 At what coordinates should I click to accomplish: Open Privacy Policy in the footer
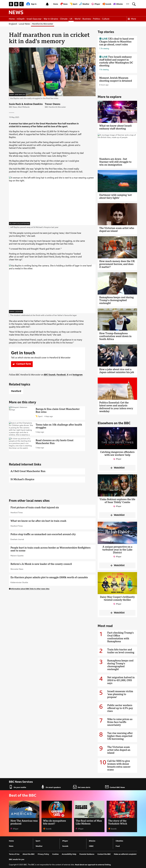(43, 854)
